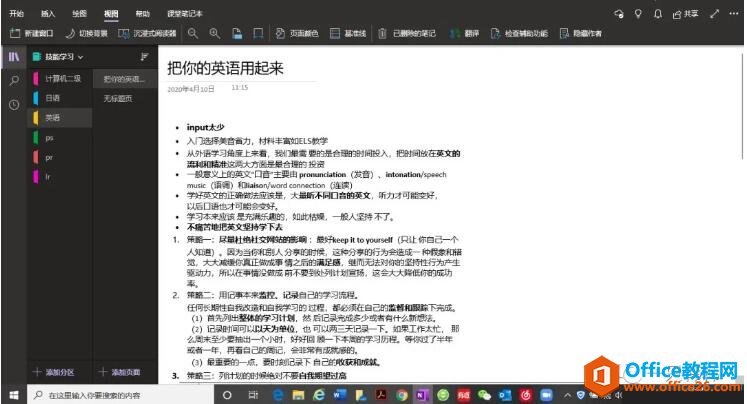The height and width of the screenshot is (404, 747).
Task: Show recent notes clock icon
Action: click(14, 104)
